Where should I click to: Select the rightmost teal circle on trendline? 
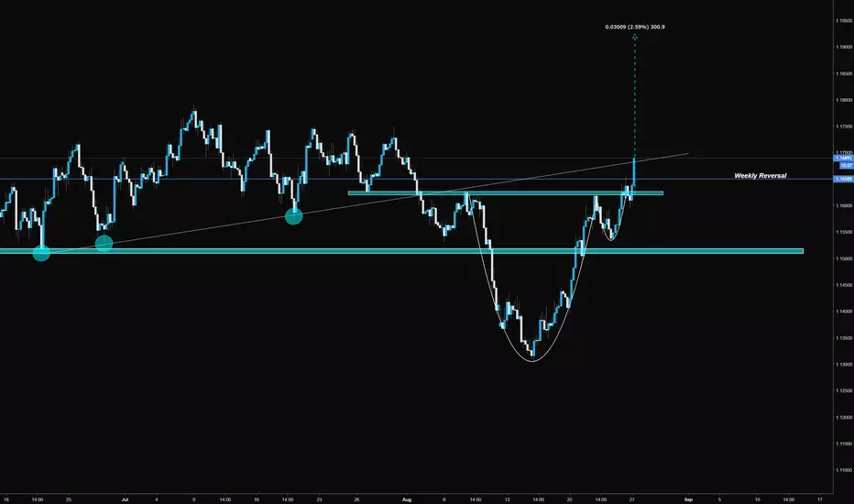coord(293,216)
